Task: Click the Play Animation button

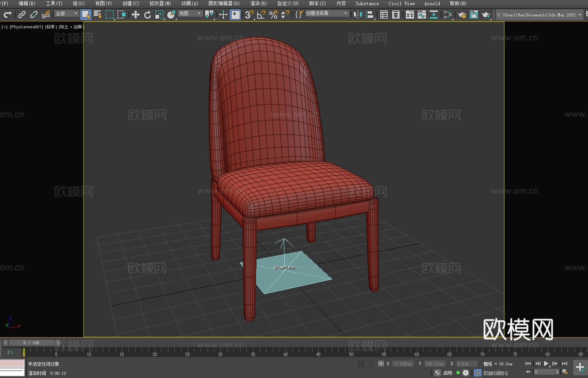Action: tap(546, 364)
